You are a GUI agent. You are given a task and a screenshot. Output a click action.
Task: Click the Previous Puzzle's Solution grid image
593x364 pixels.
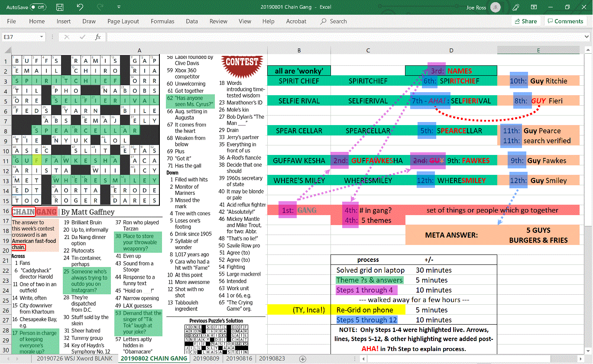[216, 340]
